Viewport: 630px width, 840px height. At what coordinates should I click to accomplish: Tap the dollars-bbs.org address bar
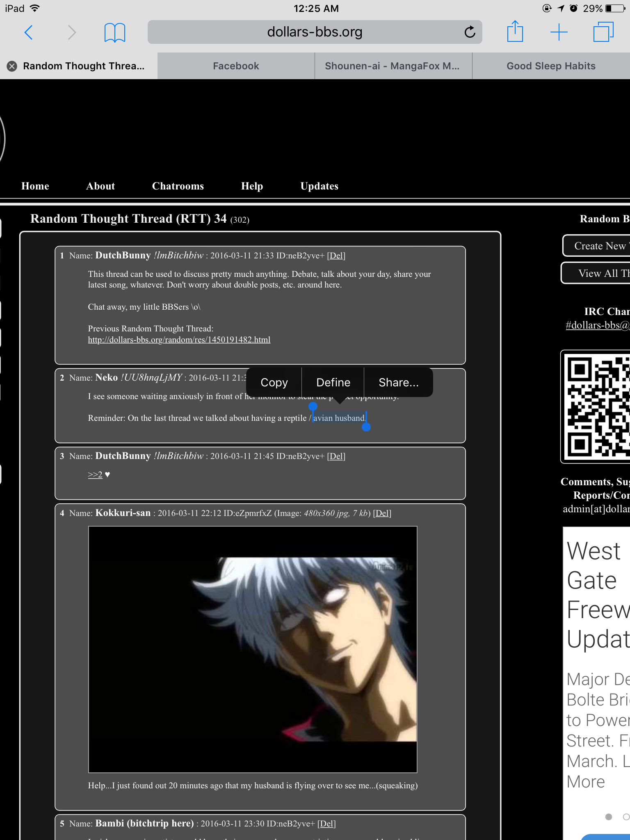pos(315,32)
